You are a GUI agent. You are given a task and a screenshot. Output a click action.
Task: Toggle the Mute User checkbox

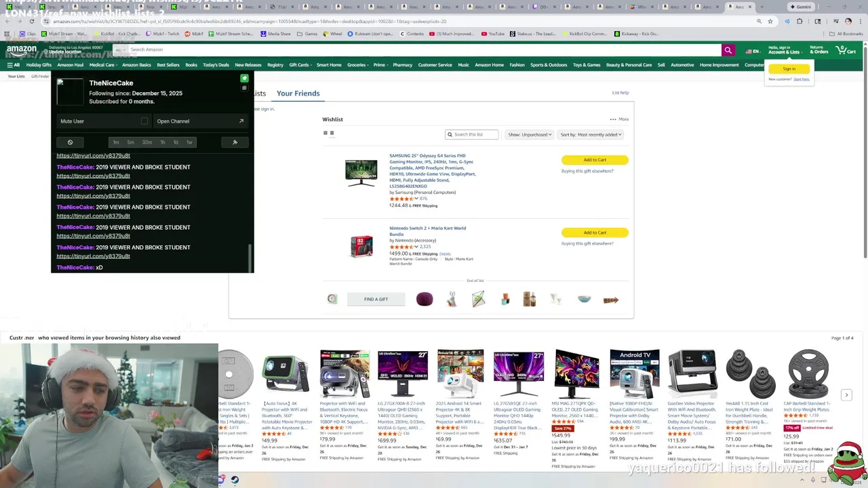click(x=144, y=121)
